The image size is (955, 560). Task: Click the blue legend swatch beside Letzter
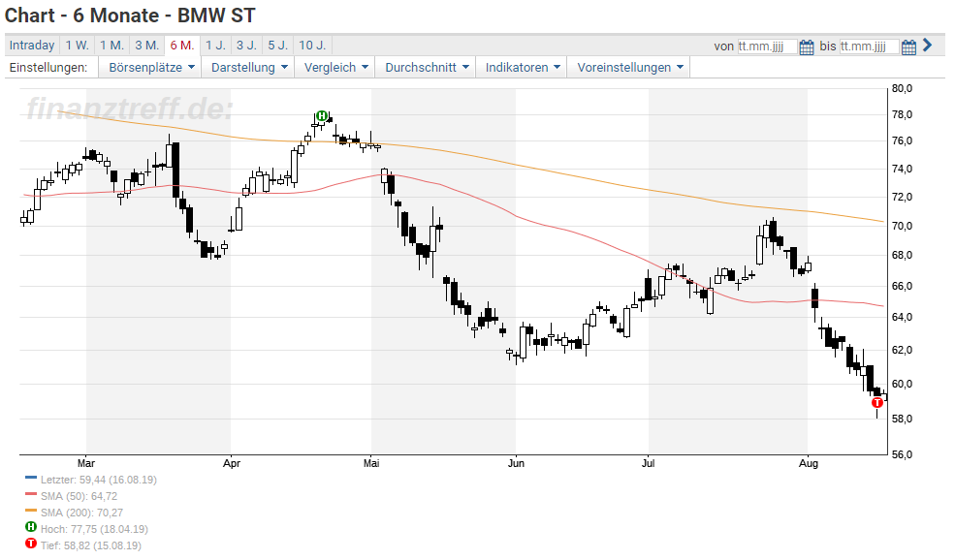point(31,478)
